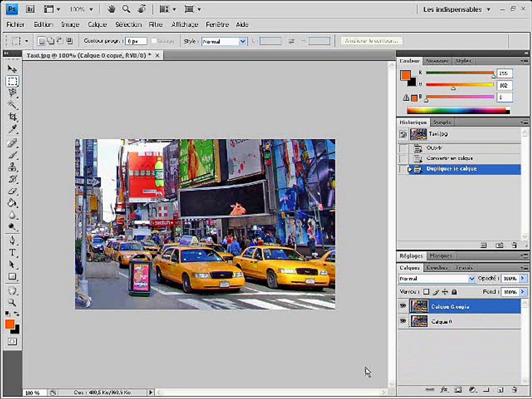Create a new layer
This screenshot has width=532, height=399.
pyautogui.click(x=501, y=390)
